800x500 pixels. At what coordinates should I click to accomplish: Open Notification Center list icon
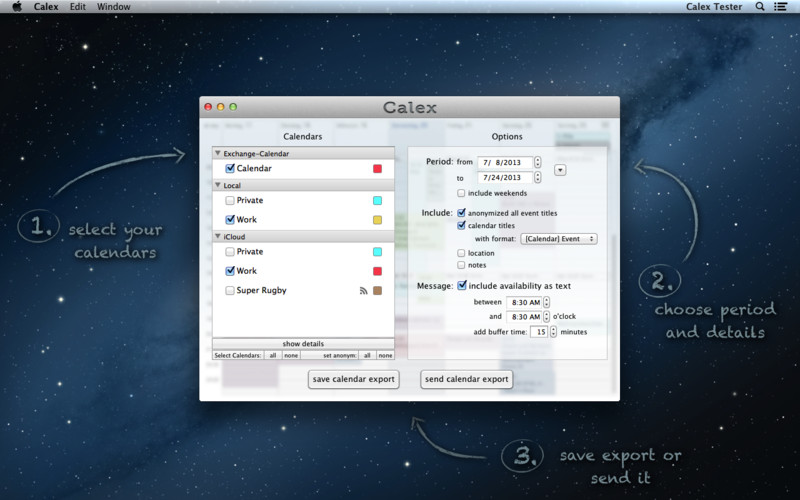pyautogui.click(x=780, y=7)
